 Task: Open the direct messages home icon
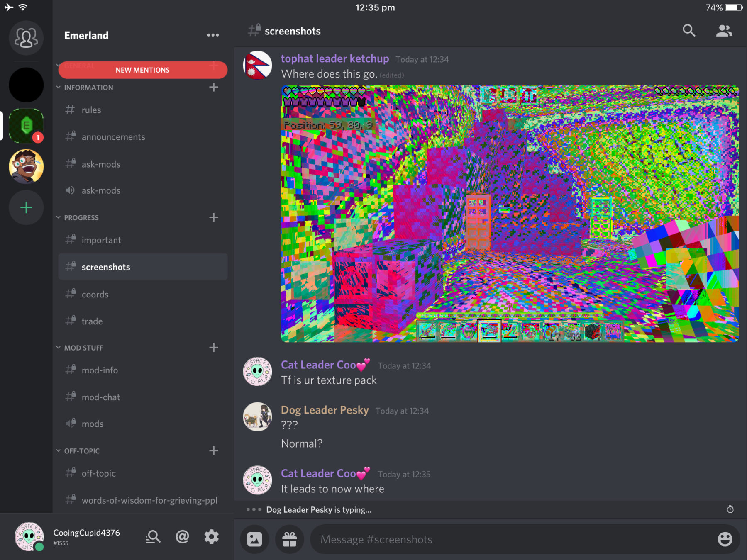(x=26, y=38)
